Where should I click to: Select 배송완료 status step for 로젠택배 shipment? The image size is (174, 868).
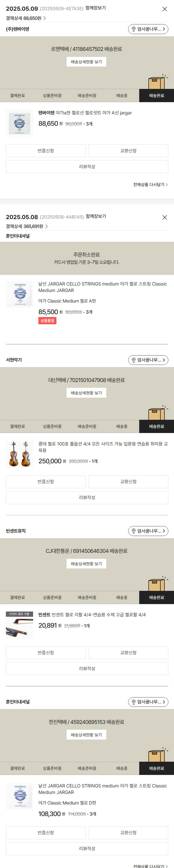pos(156,96)
